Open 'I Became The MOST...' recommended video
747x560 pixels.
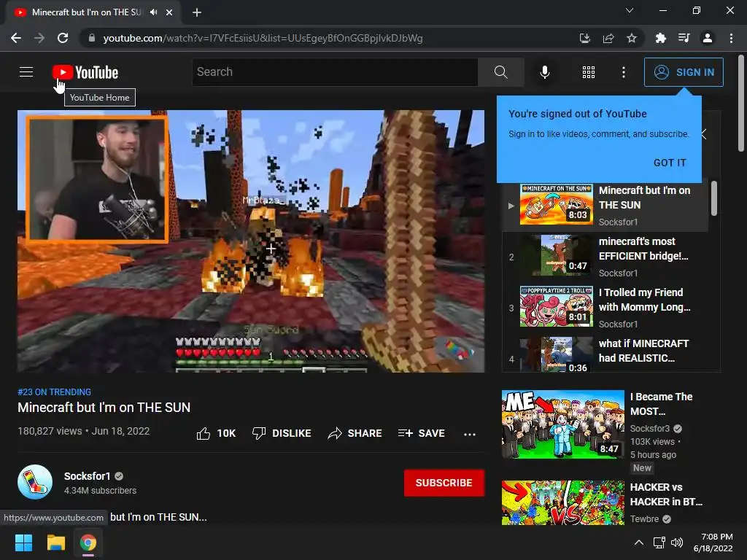(661, 404)
